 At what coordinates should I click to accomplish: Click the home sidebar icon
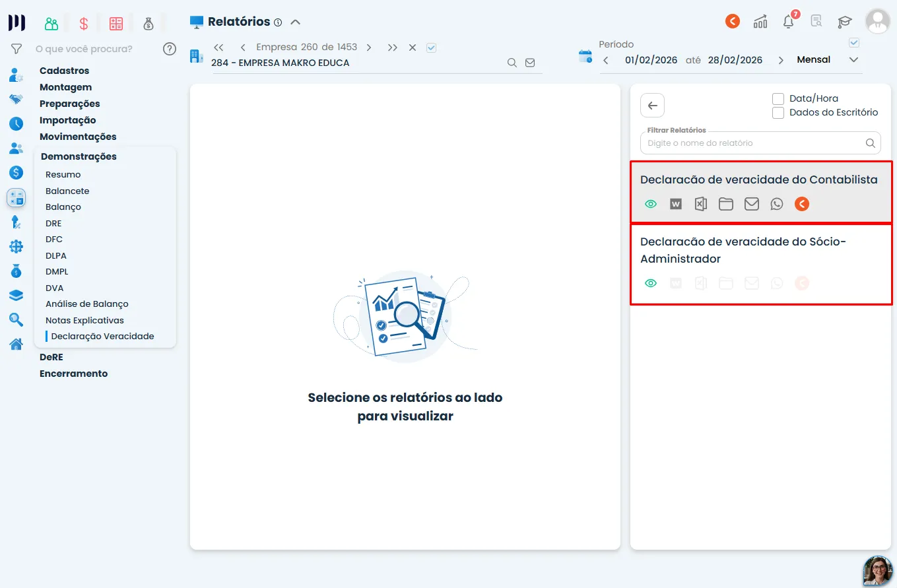(17, 344)
